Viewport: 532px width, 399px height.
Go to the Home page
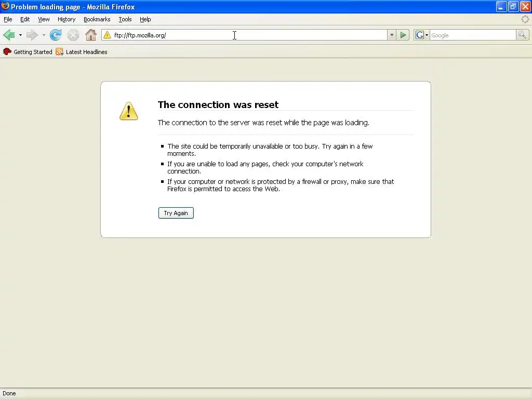tap(90, 35)
